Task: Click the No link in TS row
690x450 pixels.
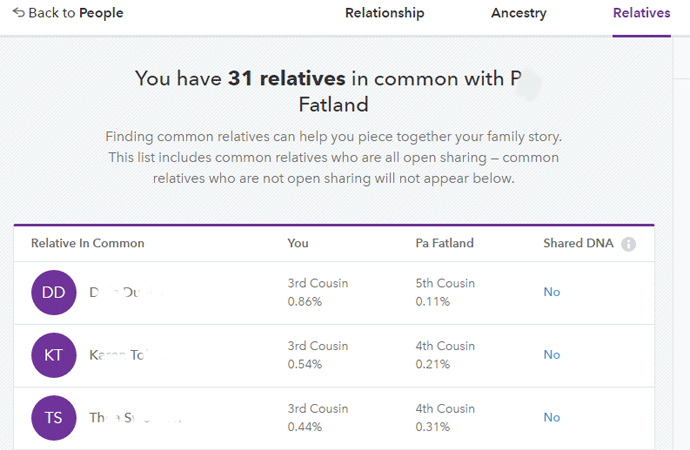Action: click(552, 417)
